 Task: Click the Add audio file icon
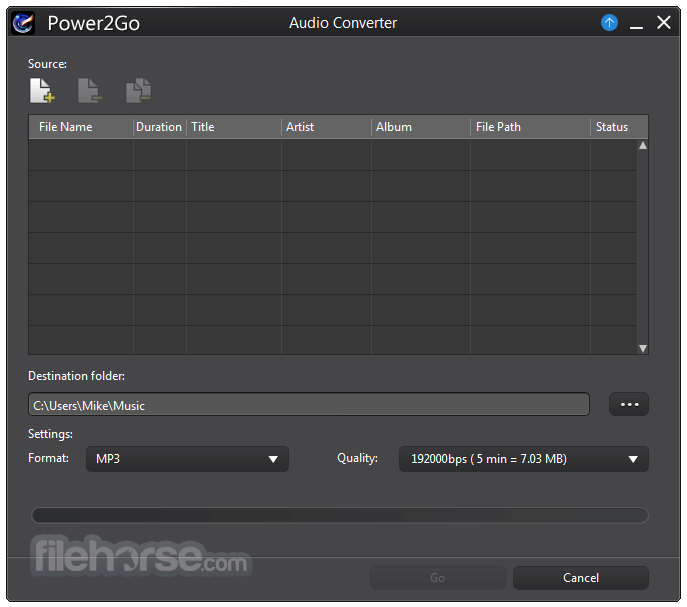coord(42,91)
